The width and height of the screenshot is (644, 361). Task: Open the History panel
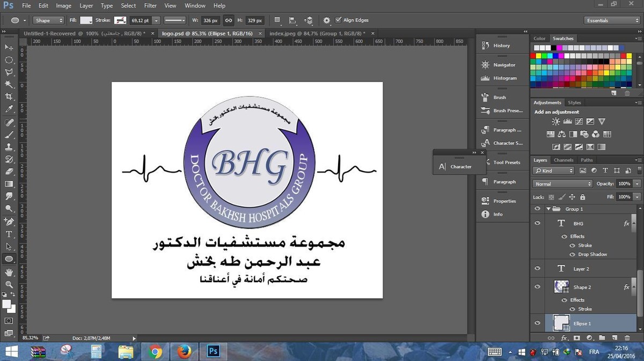501,46
